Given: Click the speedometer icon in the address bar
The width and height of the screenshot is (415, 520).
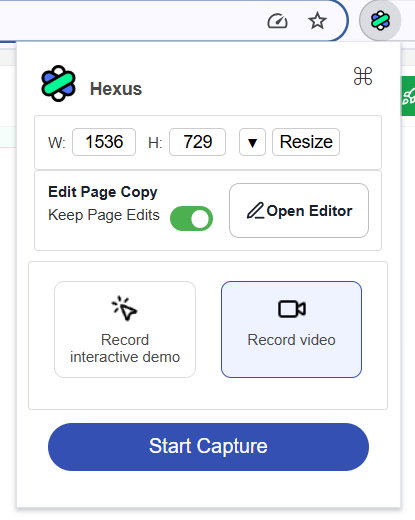Looking at the screenshot, I should 277,21.
